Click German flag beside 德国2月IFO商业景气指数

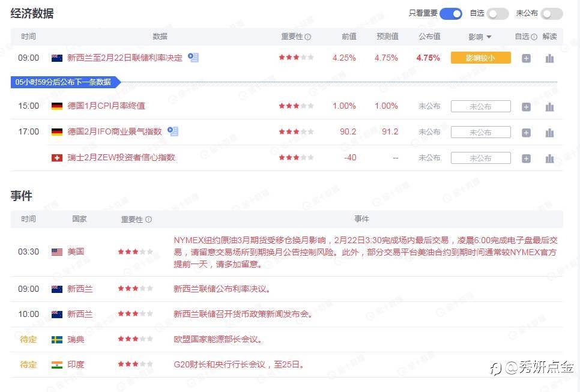click(56, 132)
